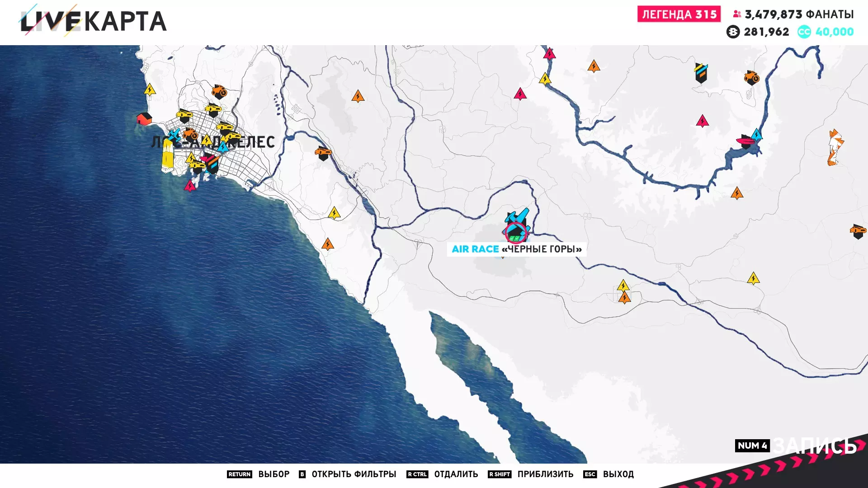Click the AIR RACE «ЧЕРНЫЕ ГОРЫ» label
Screen dimensions: 868x488
516,249
